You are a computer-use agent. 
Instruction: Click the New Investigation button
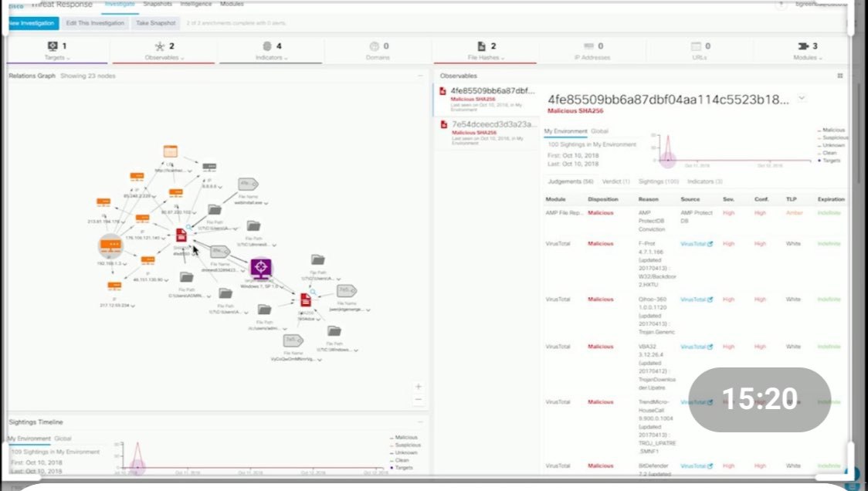coord(32,23)
